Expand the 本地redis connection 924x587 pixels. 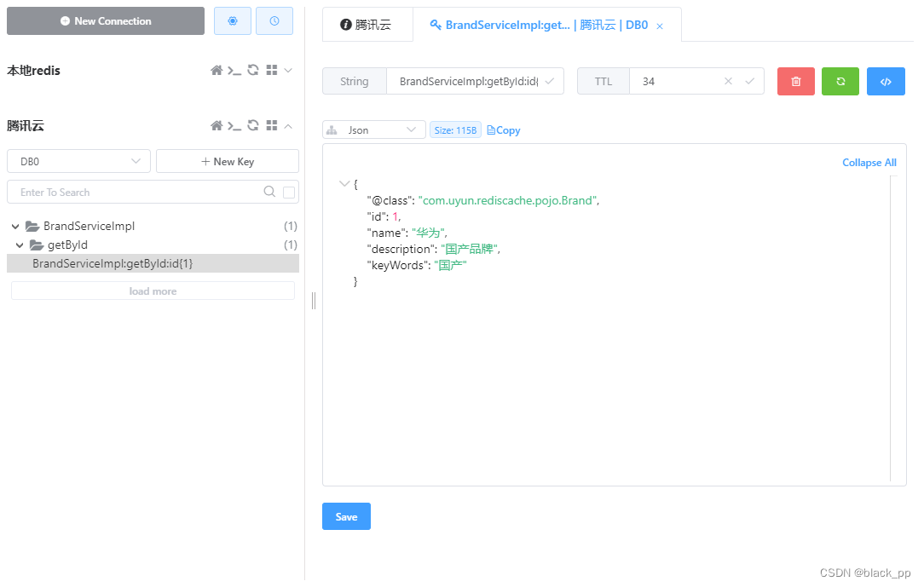point(288,70)
